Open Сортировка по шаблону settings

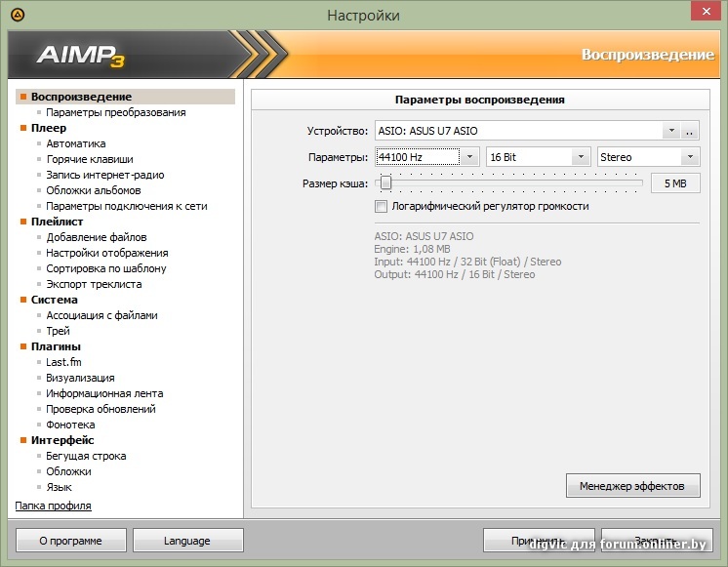click(105, 268)
